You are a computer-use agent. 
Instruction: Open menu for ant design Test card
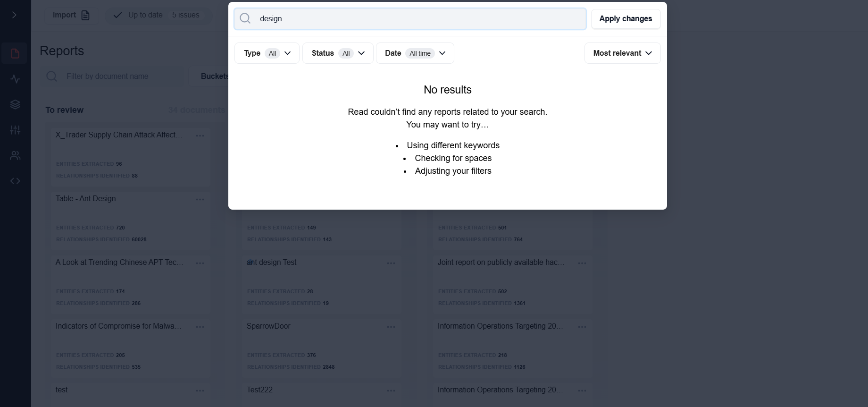(x=391, y=263)
